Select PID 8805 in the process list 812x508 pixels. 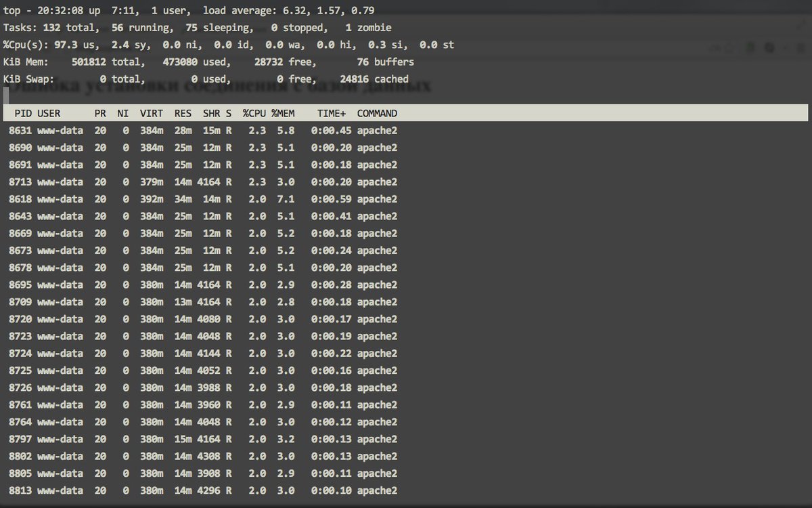click(20, 473)
